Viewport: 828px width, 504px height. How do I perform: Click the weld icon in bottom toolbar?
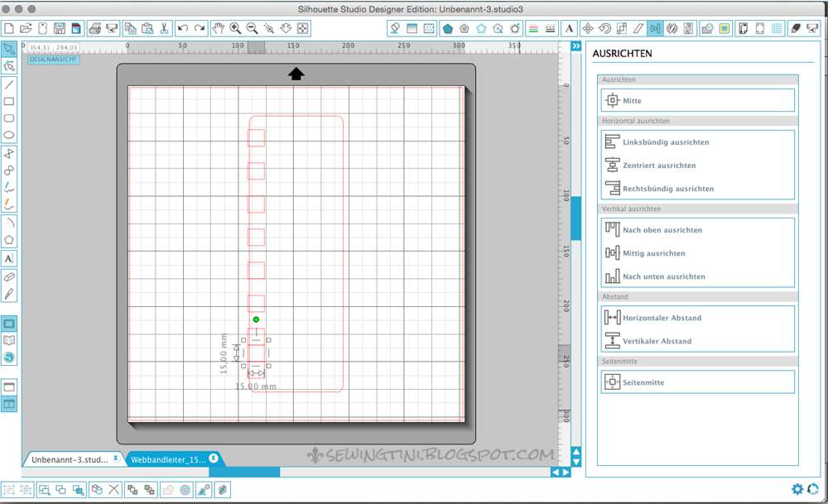pyautogui.click(x=168, y=490)
